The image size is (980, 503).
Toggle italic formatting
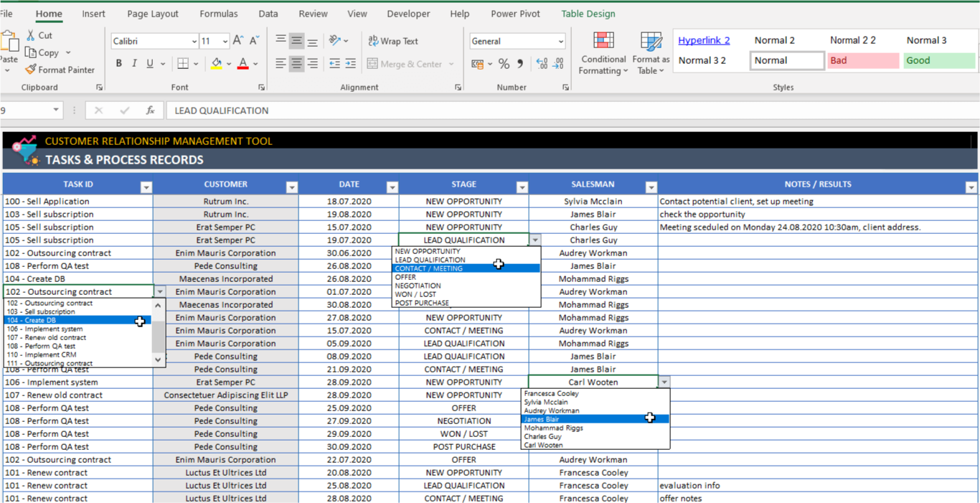point(133,63)
